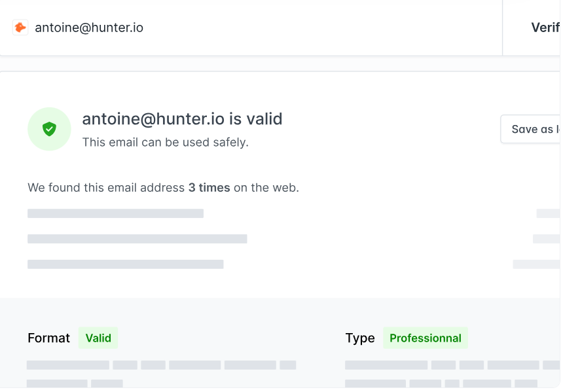Click the green shield checkmark icon

(49, 129)
